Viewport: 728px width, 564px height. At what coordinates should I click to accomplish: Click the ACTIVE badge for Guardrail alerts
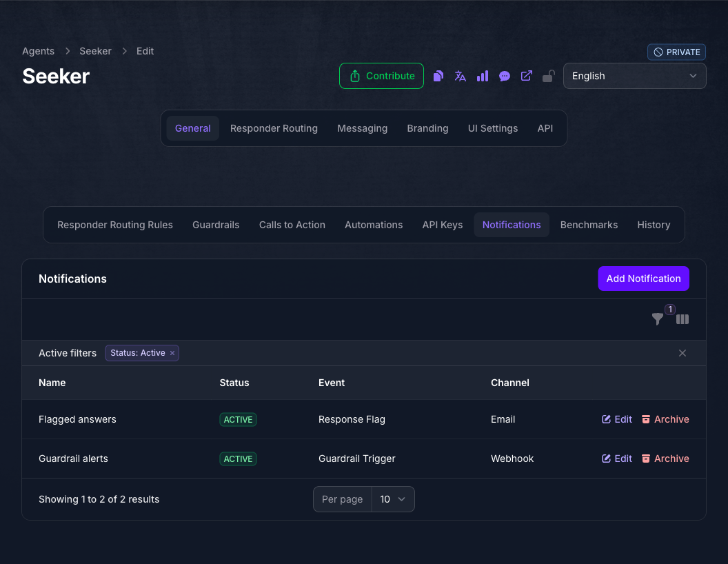pyautogui.click(x=238, y=459)
